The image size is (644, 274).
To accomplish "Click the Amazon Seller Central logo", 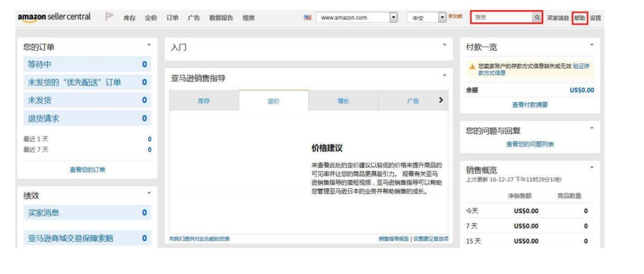I will [x=54, y=18].
